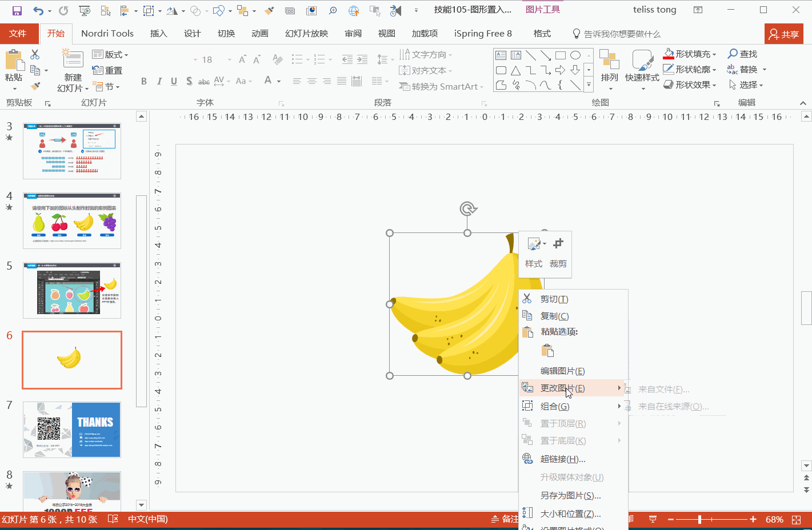Image resolution: width=812 pixels, height=530 pixels.
Task: Select the right arrow shape in the shapes gallery
Action: pos(561,70)
